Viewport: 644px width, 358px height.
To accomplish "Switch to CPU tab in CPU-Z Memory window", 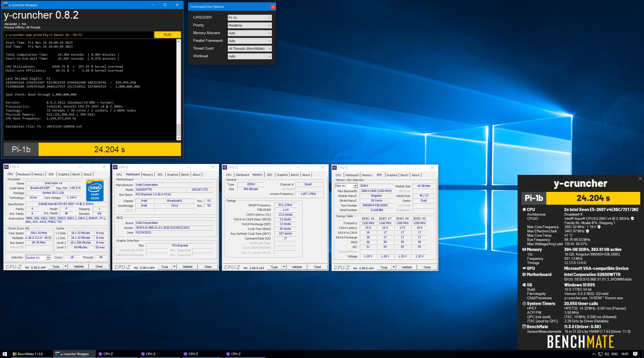I will [x=229, y=175].
